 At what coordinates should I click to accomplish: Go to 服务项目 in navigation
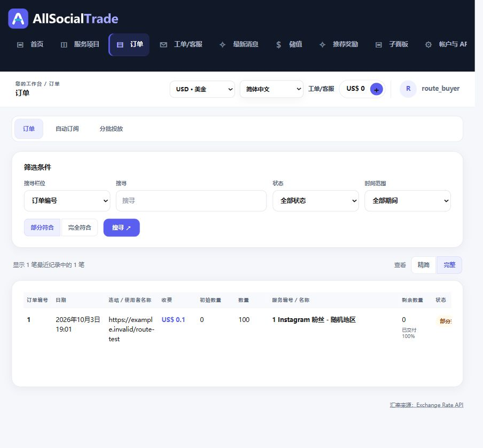pyautogui.click(x=80, y=45)
